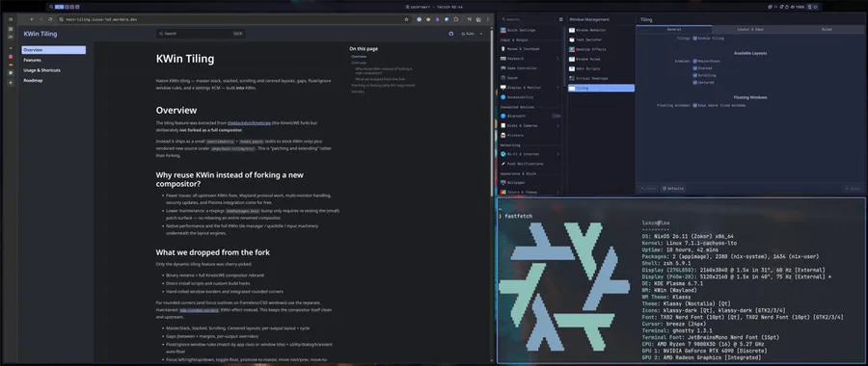Open hamburger menu in System Settings
Screen dimensions: 868x366
click(560, 19)
